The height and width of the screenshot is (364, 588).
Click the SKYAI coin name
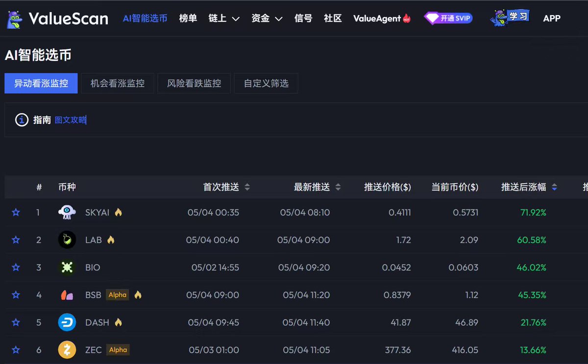(x=98, y=213)
